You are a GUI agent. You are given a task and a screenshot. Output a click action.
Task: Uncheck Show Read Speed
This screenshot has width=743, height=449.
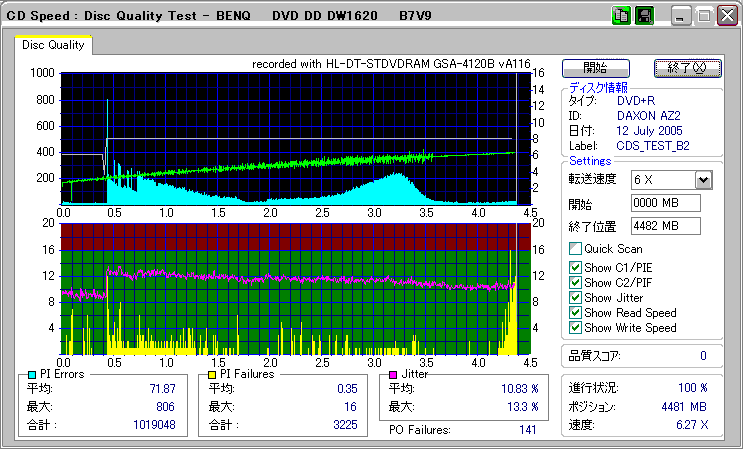575,312
